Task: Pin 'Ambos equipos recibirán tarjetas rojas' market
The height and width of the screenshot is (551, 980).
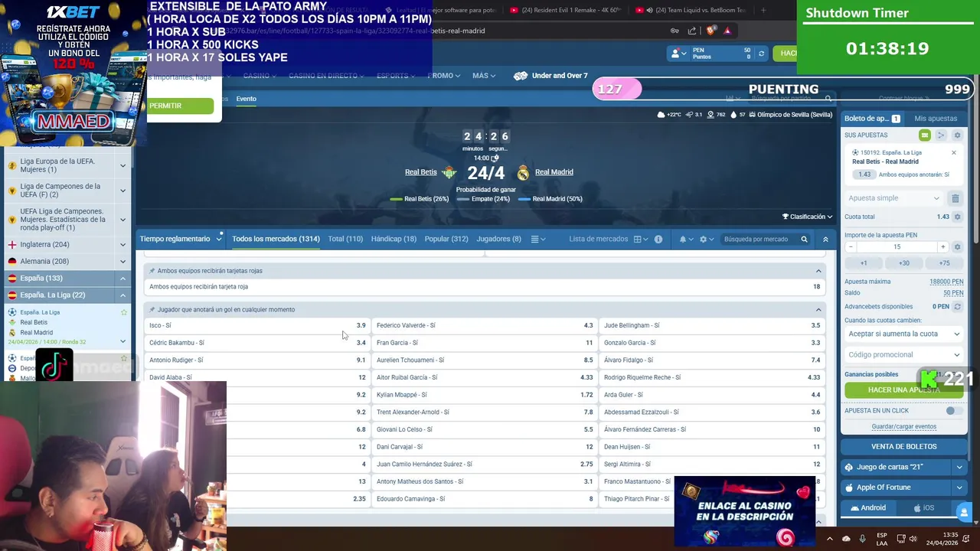Action: (x=152, y=271)
